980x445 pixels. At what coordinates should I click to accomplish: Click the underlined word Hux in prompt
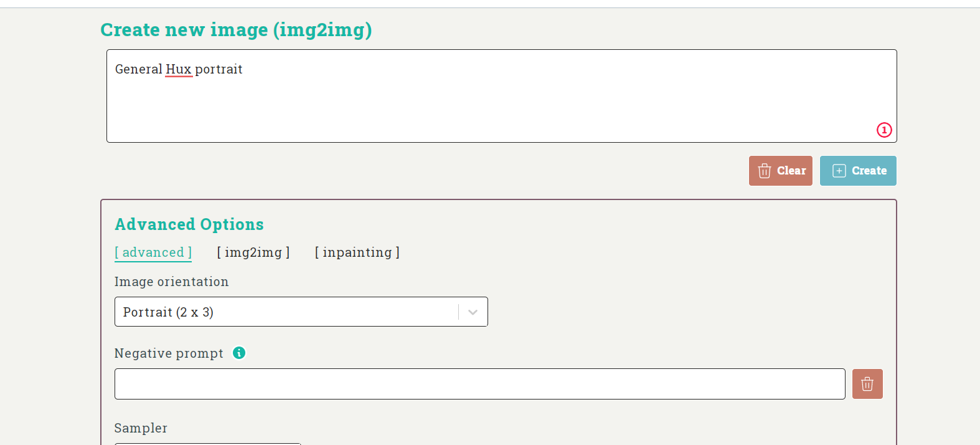point(179,69)
